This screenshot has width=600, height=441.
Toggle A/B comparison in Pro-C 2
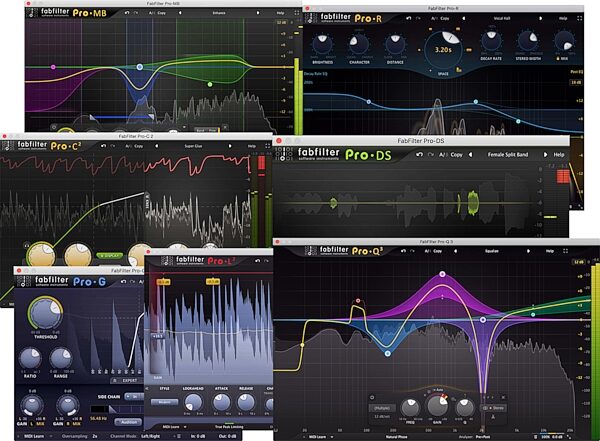[x=128, y=146]
